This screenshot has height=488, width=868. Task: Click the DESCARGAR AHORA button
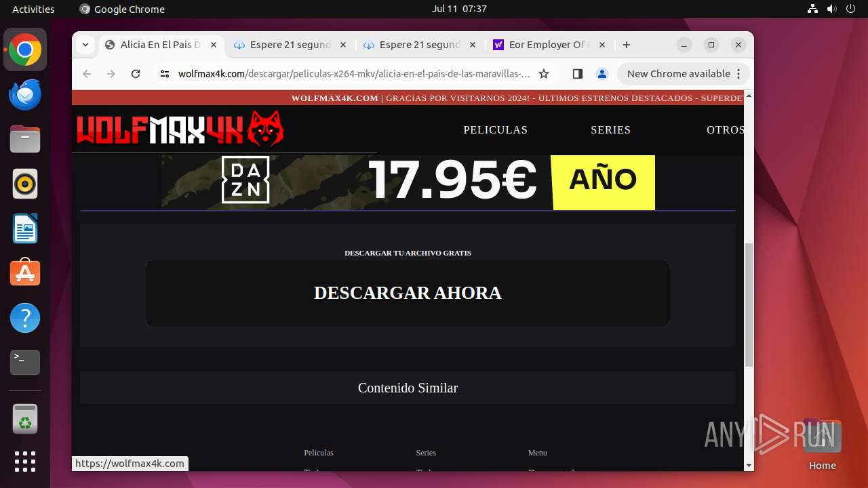coord(408,293)
